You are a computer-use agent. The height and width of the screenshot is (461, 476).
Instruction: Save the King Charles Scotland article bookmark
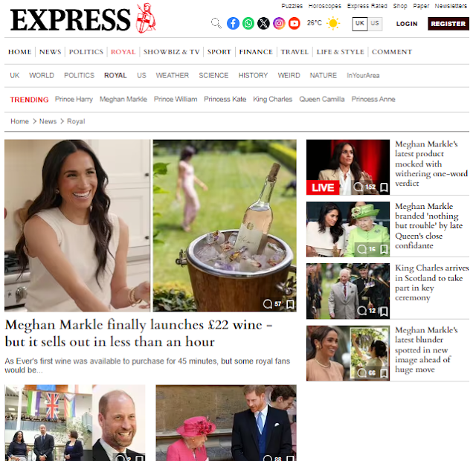pyautogui.click(x=384, y=312)
